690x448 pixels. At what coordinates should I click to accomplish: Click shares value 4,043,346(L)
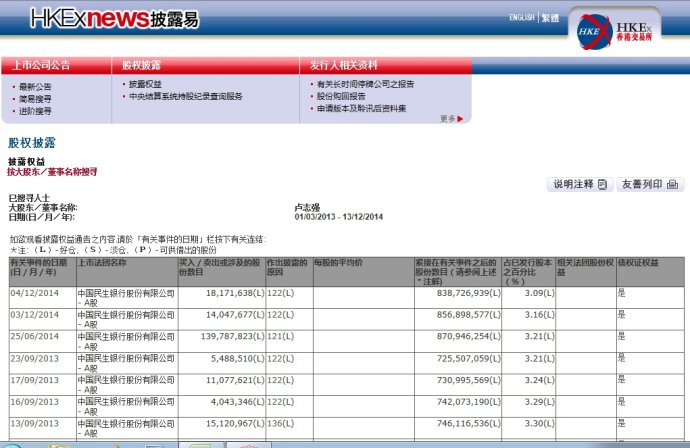point(238,401)
